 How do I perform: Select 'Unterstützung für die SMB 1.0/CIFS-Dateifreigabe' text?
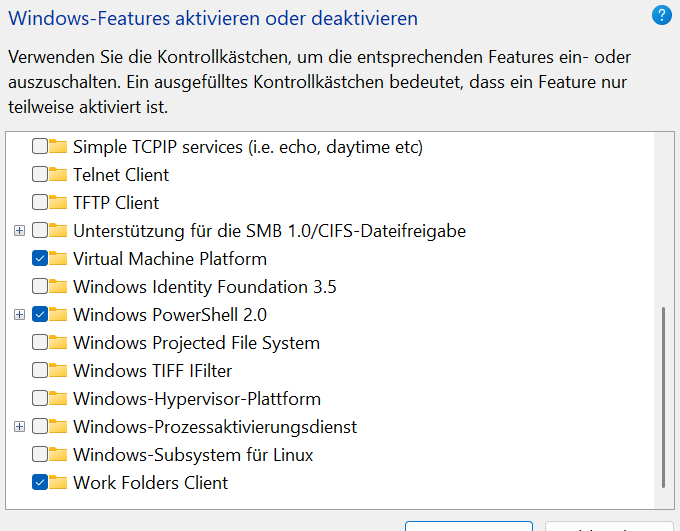pos(269,230)
